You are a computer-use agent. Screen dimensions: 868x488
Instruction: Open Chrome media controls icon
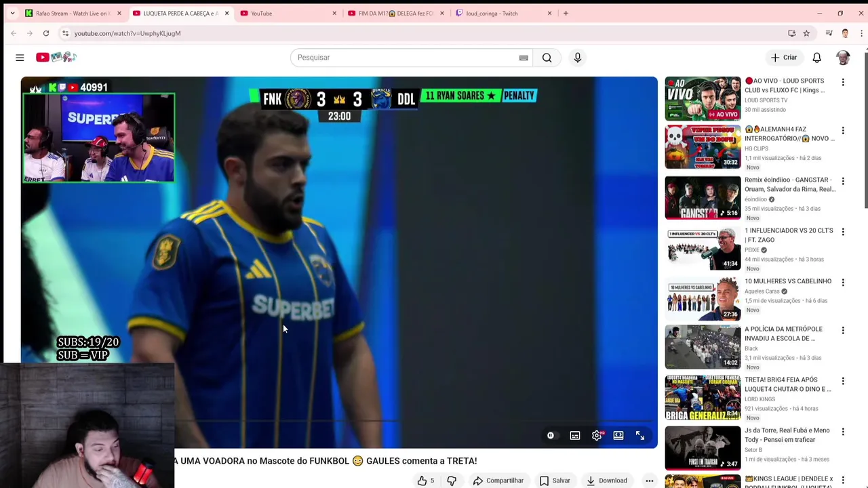(829, 33)
